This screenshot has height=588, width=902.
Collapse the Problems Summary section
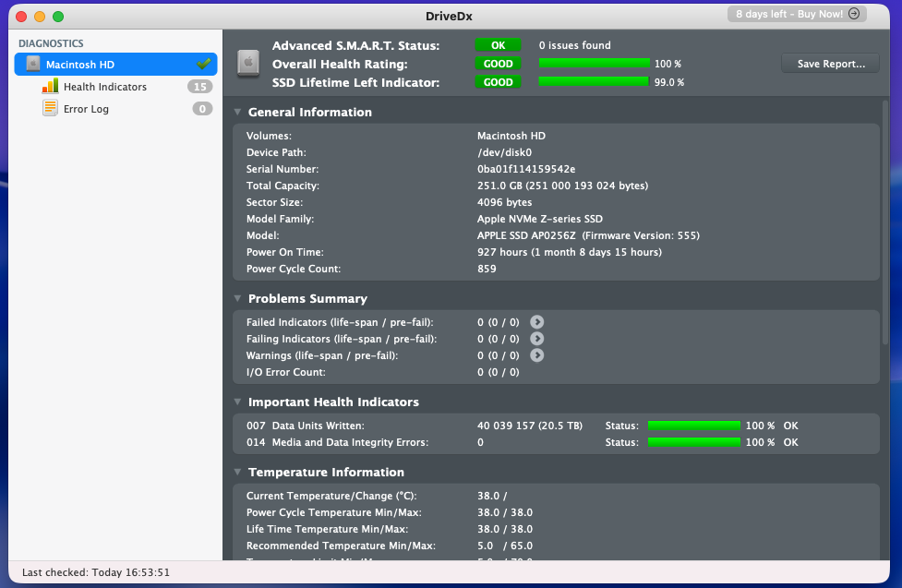click(237, 298)
